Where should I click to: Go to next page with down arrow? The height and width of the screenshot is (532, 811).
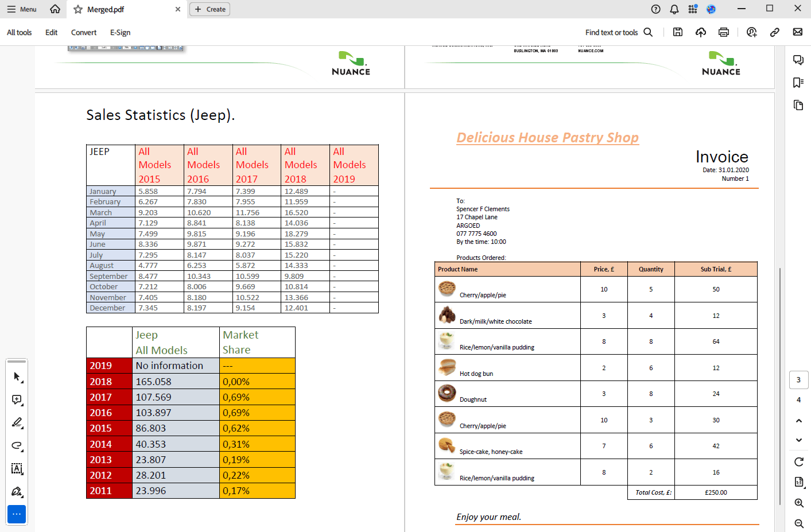tap(798, 440)
